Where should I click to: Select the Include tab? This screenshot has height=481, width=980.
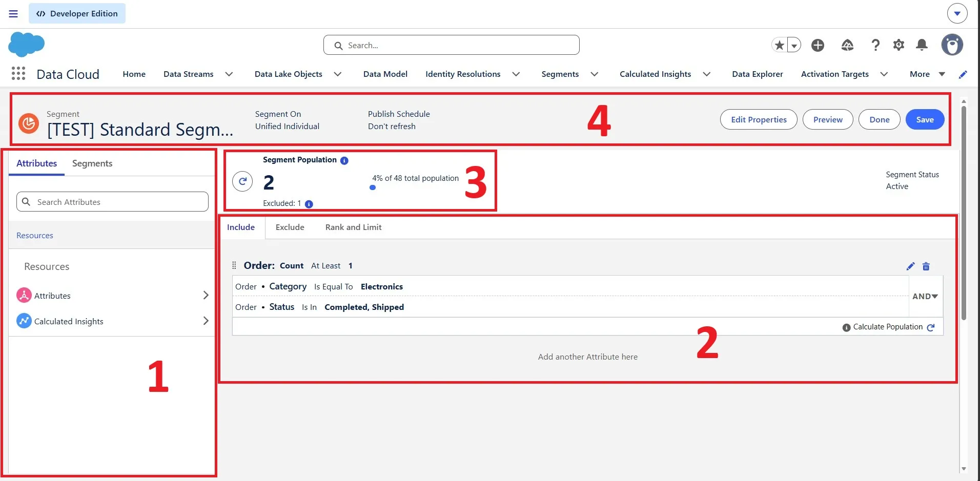[x=241, y=227]
